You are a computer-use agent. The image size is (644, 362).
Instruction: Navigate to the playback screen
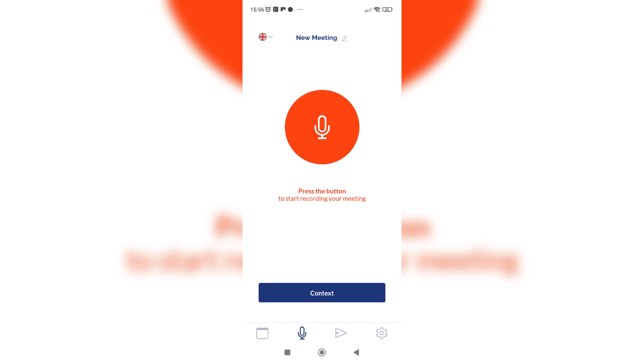point(341,333)
